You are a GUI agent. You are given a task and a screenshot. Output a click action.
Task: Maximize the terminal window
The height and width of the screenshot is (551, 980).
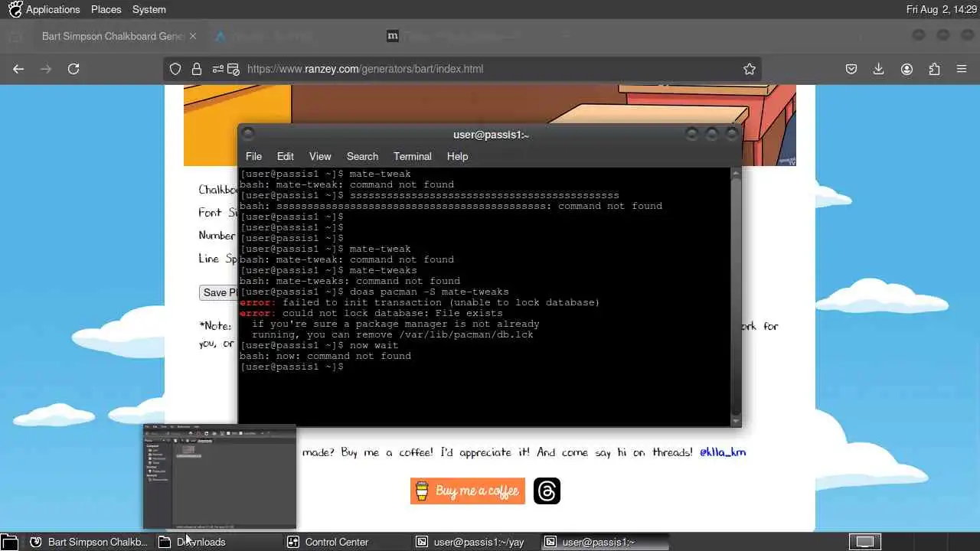click(712, 134)
